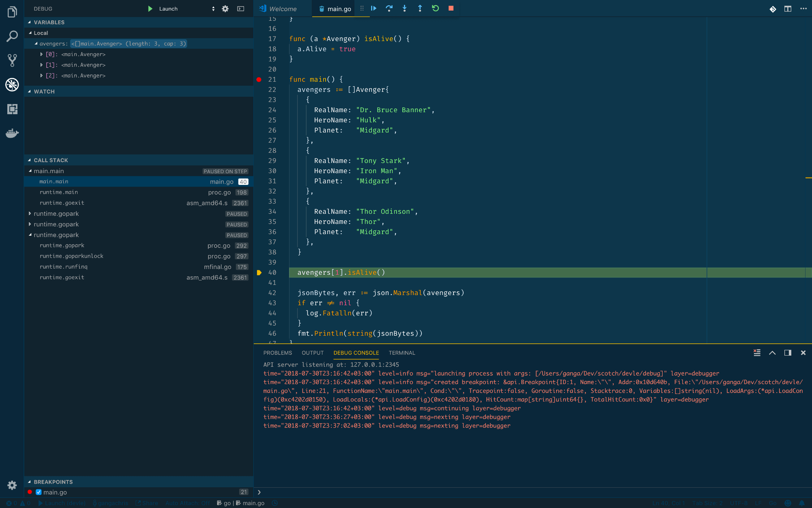Click the Step Into debug icon
This screenshot has width=812, height=508.
pyautogui.click(x=404, y=8)
